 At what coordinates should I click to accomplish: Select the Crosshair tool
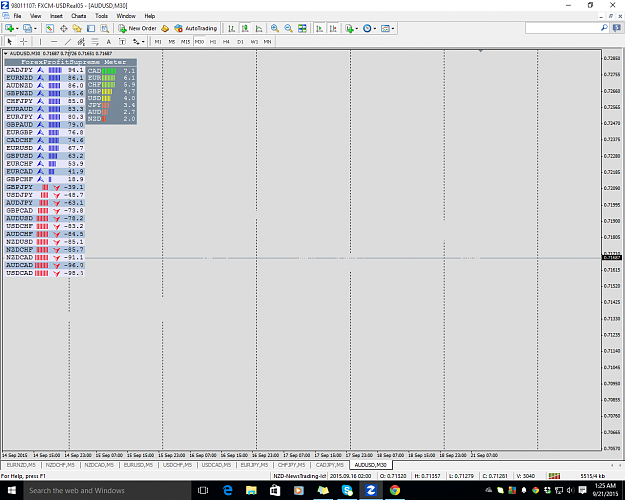24,41
